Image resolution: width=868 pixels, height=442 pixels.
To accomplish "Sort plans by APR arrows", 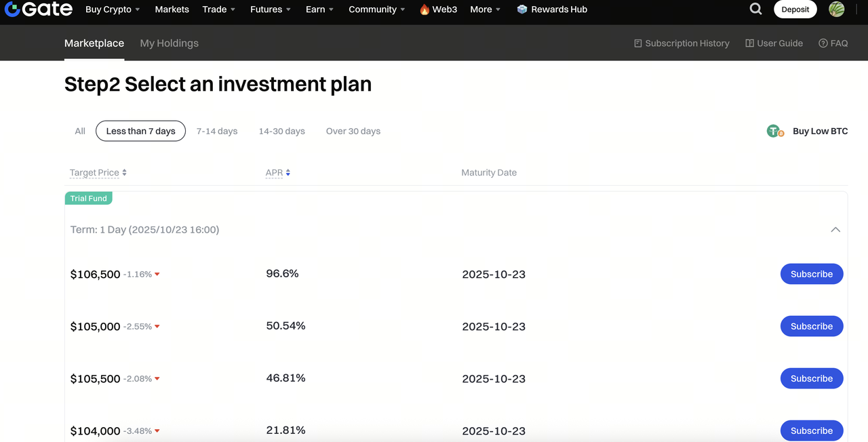I will 288,173.
